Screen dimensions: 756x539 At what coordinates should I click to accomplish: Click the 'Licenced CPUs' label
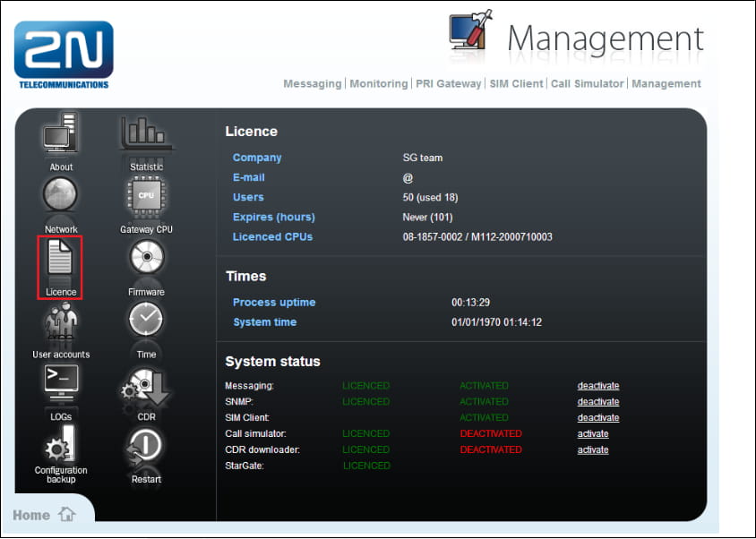tap(272, 237)
